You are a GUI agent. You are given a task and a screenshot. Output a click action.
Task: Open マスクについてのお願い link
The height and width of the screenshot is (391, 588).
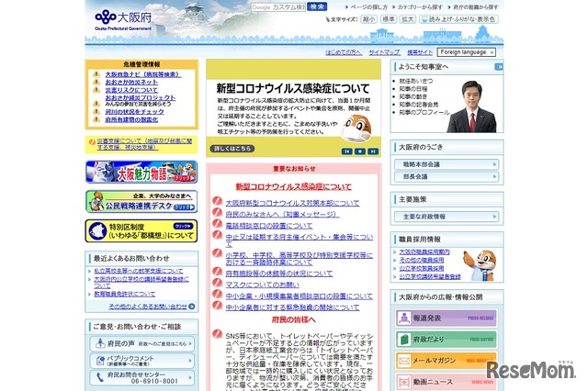pyautogui.click(x=263, y=285)
